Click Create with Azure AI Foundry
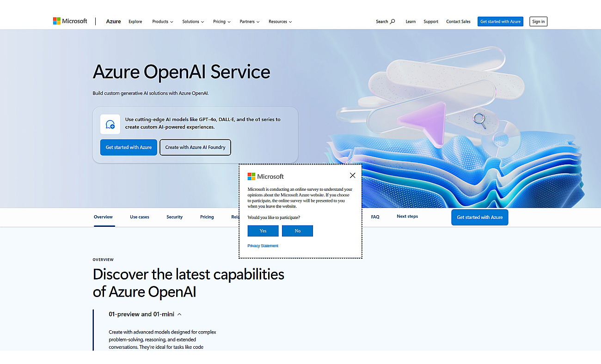This screenshot has height=364, width=601. point(195,147)
